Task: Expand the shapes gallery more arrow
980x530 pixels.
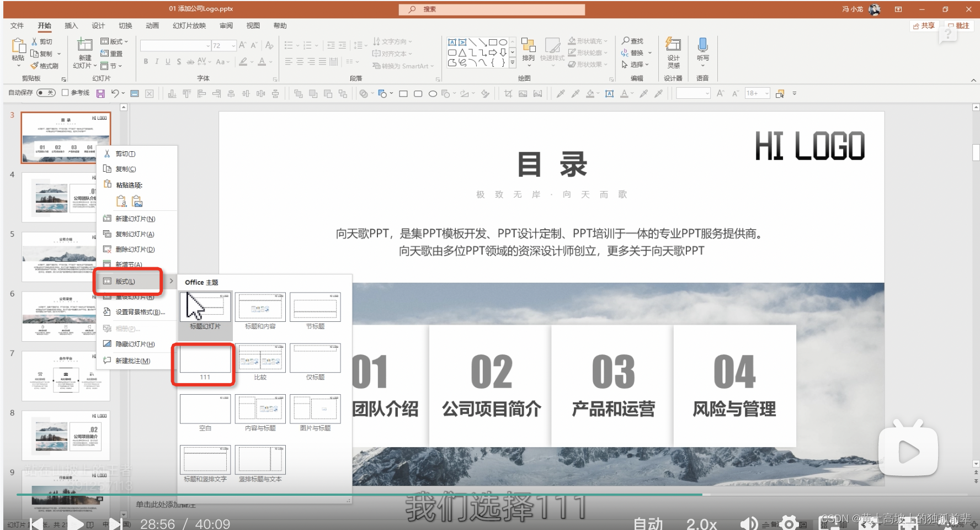Action: tap(513, 62)
